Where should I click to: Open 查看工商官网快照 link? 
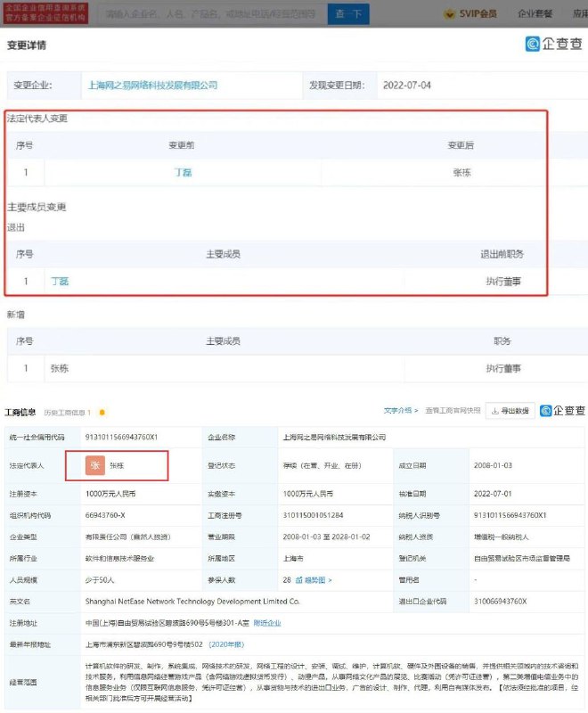pyautogui.click(x=453, y=411)
